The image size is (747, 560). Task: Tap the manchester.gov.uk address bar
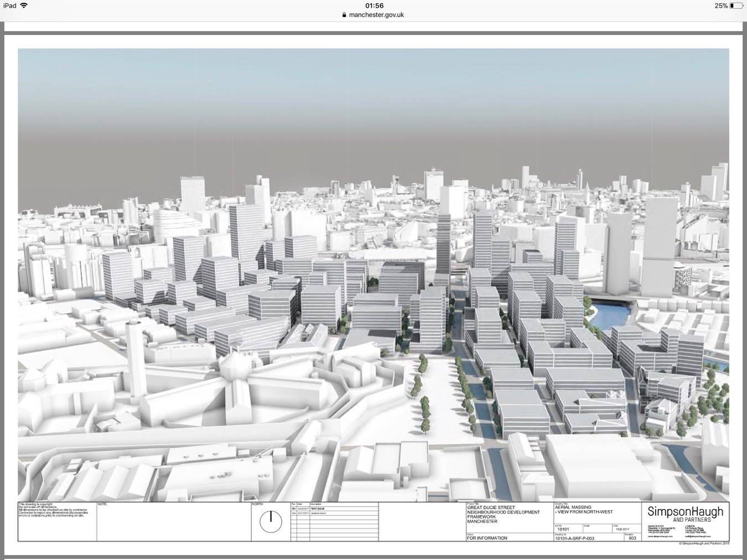(376, 15)
